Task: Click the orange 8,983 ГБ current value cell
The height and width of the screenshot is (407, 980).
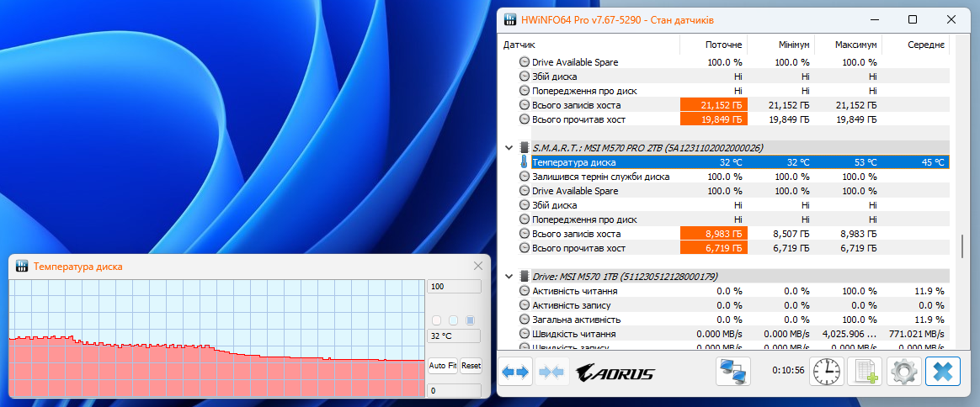Action: click(x=714, y=234)
